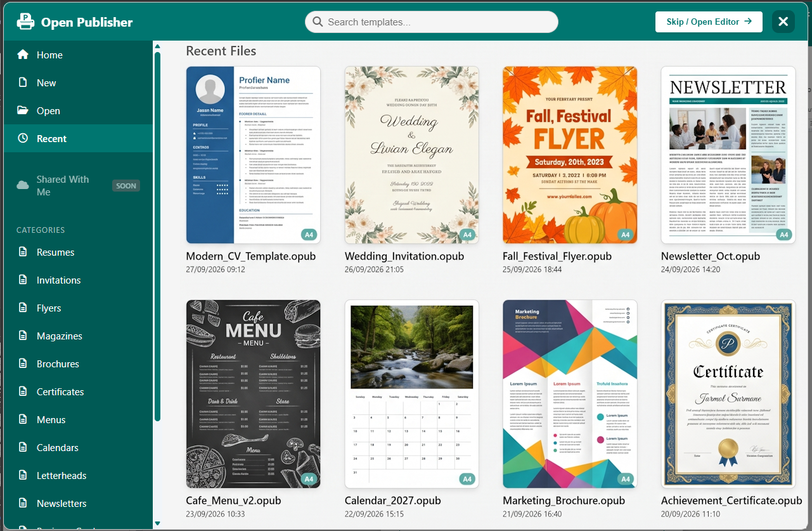812x531 pixels.
Task: Click the magnifier icon in search box
Action: (318, 22)
